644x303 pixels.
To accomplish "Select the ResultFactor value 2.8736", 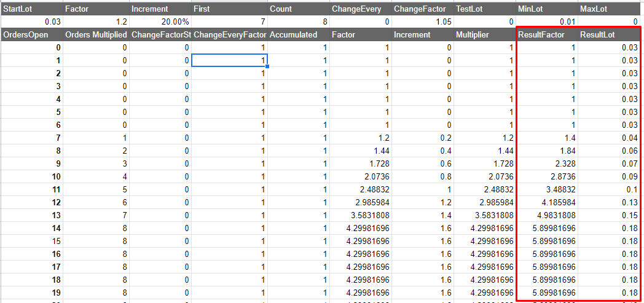I will click(547, 176).
